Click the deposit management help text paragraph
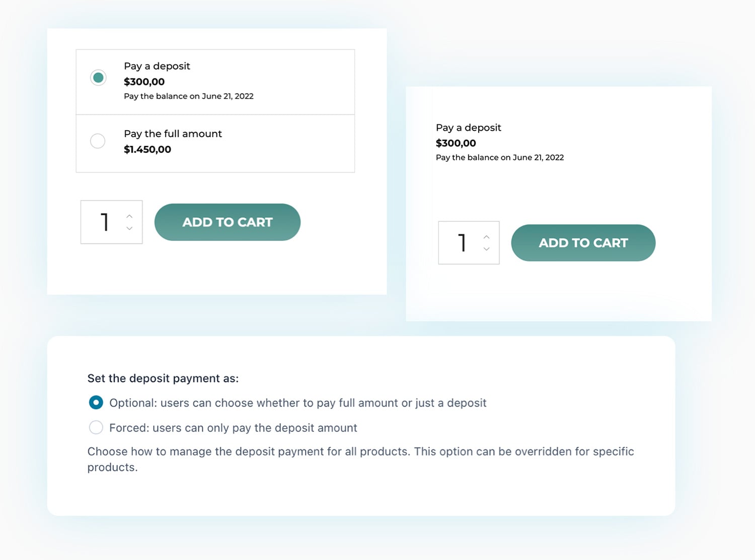This screenshot has height=560, width=755. [360, 459]
